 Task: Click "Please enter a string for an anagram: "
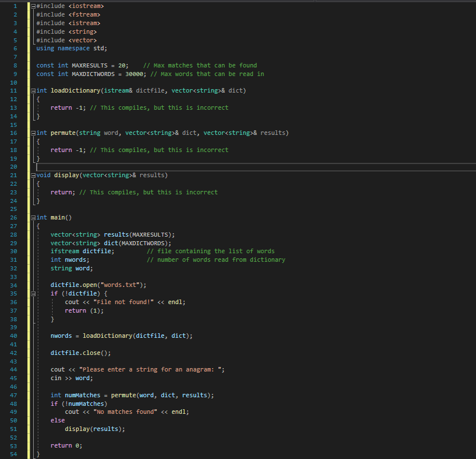point(152,369)
